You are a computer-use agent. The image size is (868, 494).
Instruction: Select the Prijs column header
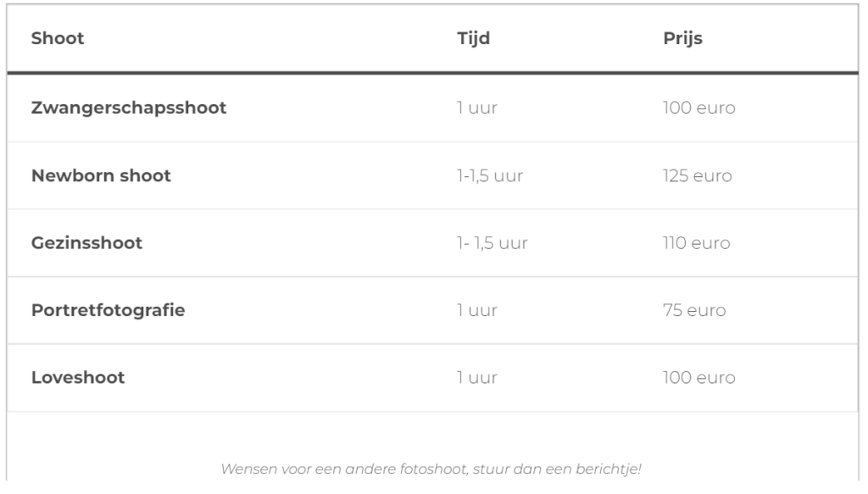(x=682, y=39)
